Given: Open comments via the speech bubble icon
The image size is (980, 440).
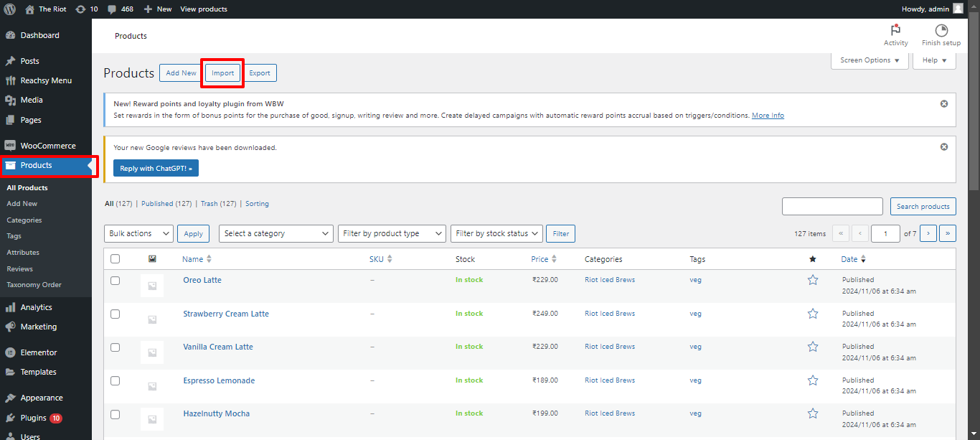Looking at the screenshot, I should tap(112, 9).
